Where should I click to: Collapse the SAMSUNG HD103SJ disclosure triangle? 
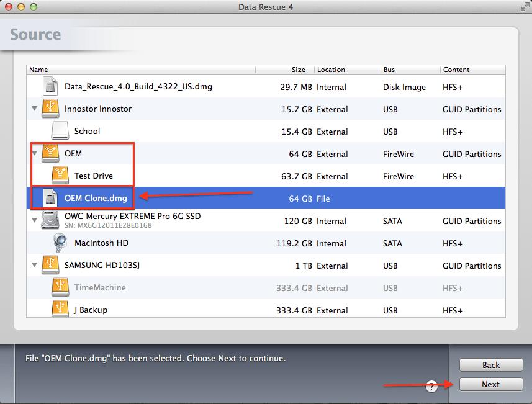(35, 266)
